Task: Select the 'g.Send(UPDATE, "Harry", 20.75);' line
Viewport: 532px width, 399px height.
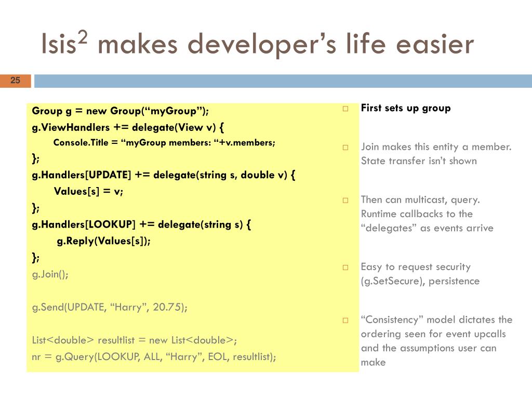Action: point(110,307)
